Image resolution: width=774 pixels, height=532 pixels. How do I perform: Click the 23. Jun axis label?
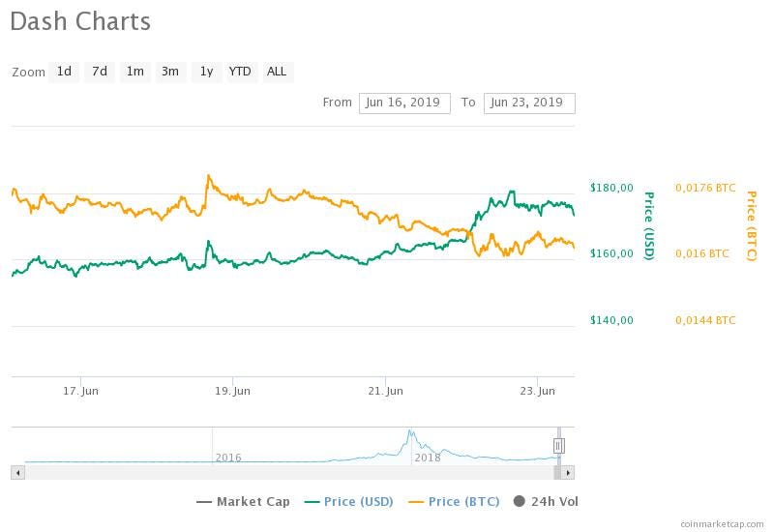pyautogui.click(x=538, y=392)
